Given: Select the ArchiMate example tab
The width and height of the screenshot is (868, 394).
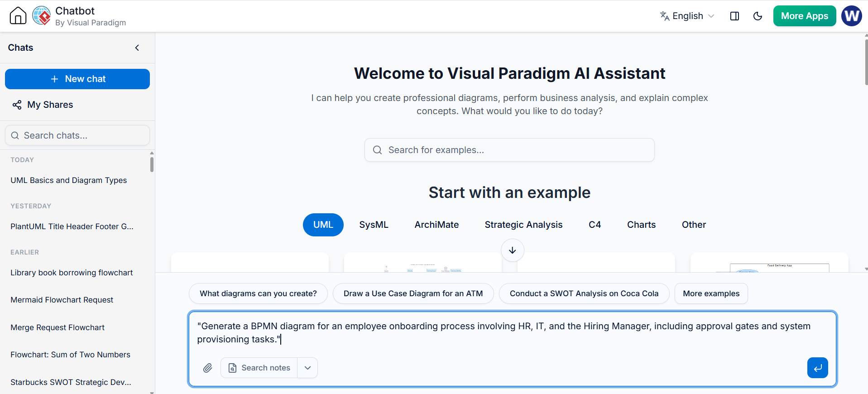Looking at the screenshot, I should [x=436, y=225].
